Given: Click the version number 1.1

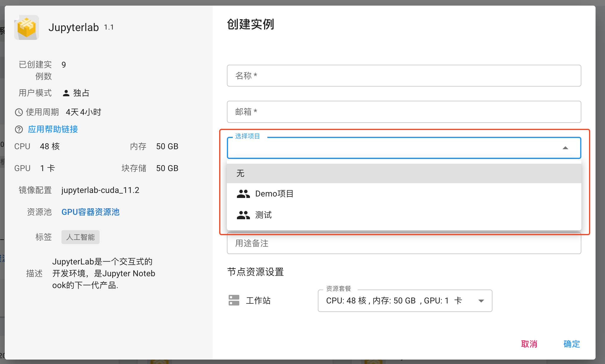Looking at the screenshot, I should (109, 27).
